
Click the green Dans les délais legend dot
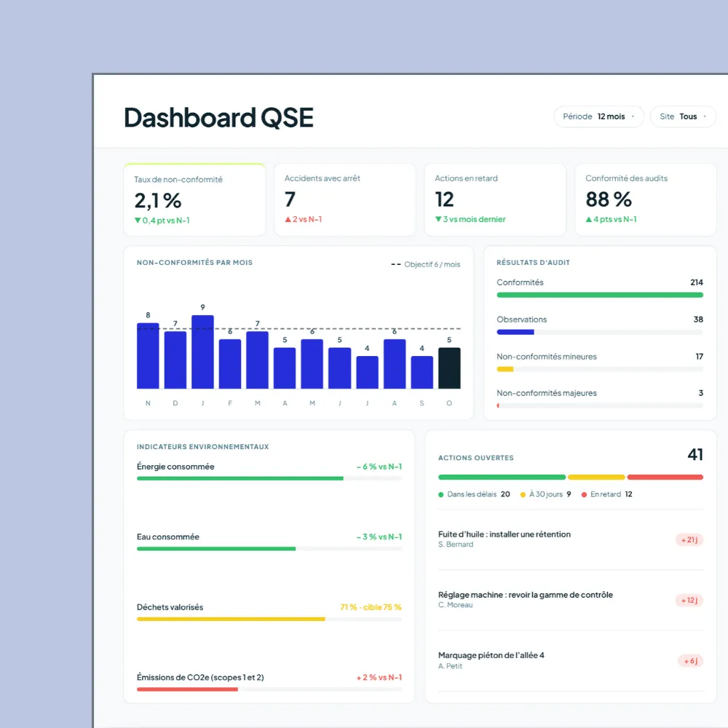[x=441, y=494]
